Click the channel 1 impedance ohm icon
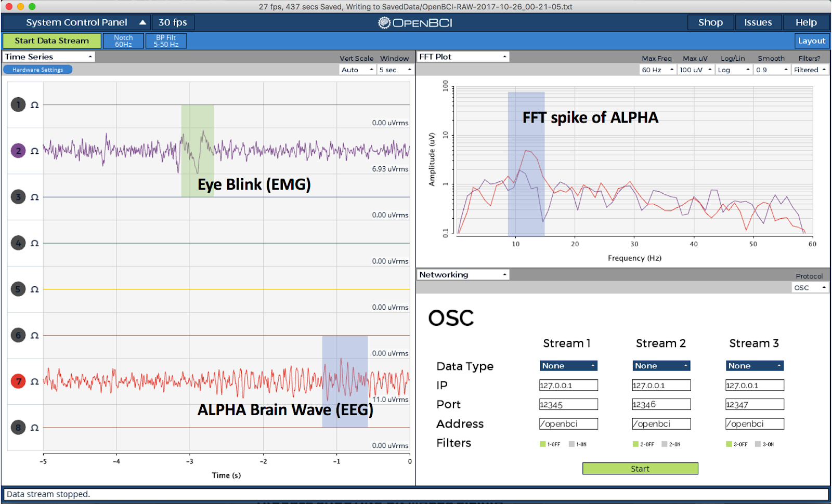 click(35, 105)
